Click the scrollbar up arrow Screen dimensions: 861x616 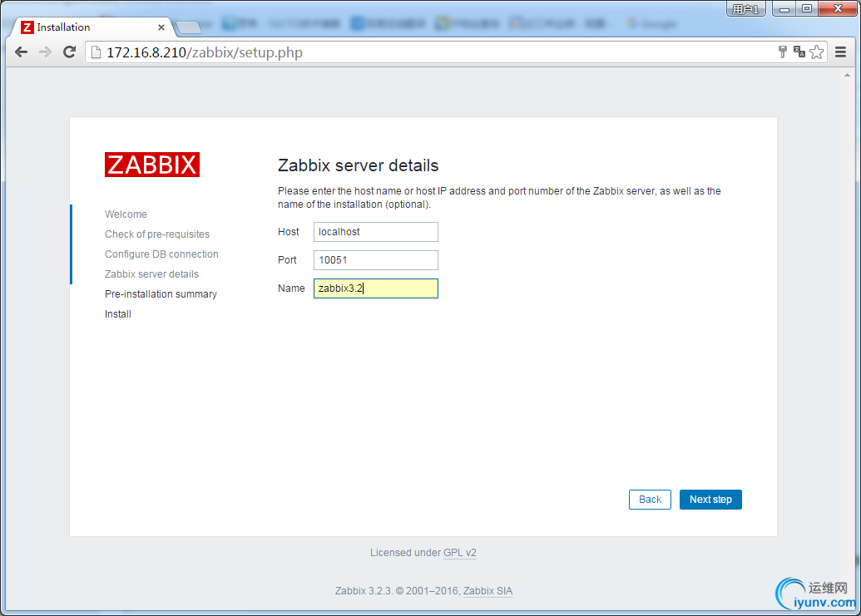coord(847,75)
